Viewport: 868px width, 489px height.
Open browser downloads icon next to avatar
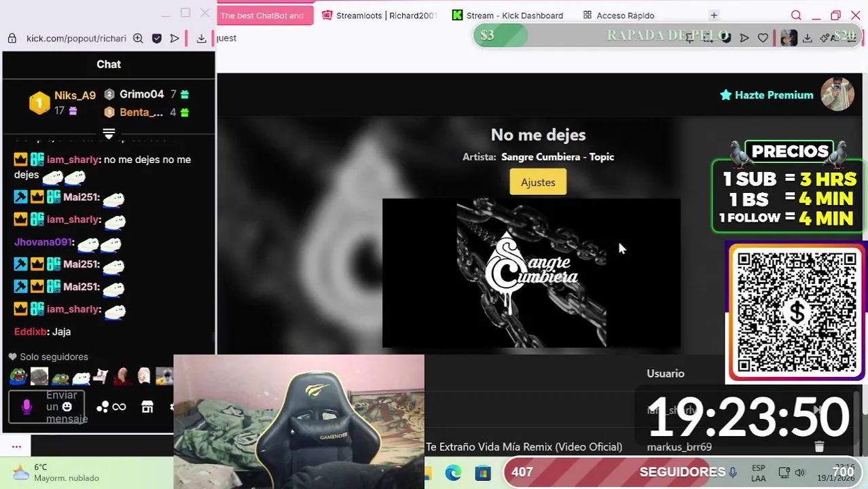(x=808, y=38)
